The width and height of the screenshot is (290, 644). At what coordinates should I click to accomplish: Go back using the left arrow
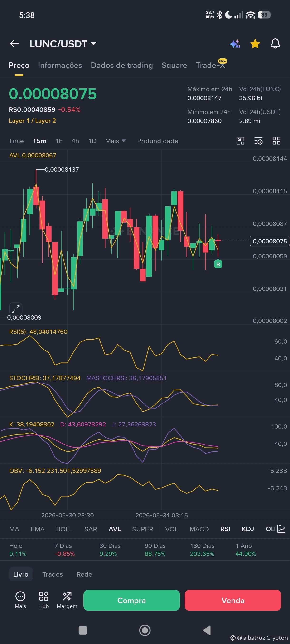14,44
